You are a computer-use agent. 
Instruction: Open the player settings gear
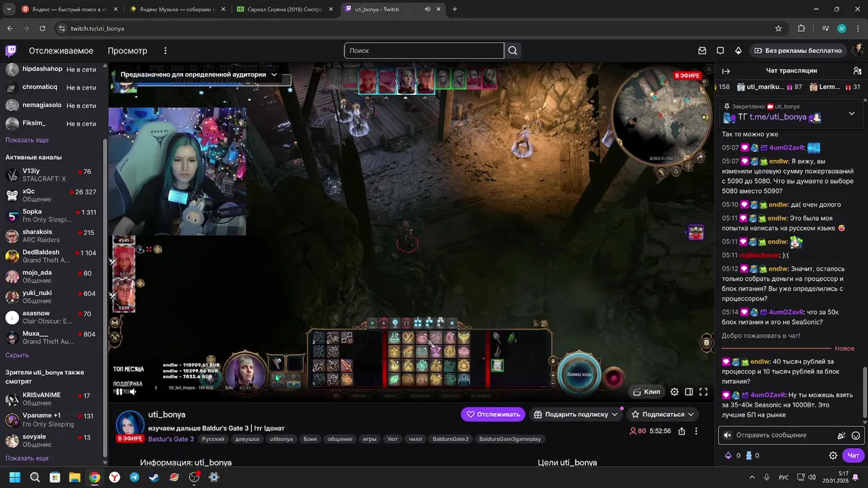pyautogui.click(x=674, y=392)
